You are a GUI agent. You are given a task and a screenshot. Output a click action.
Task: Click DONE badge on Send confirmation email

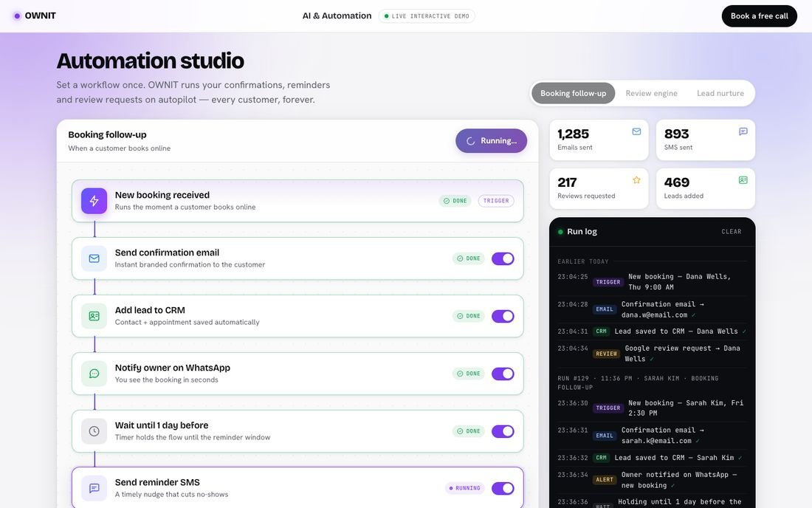[469, 258]
